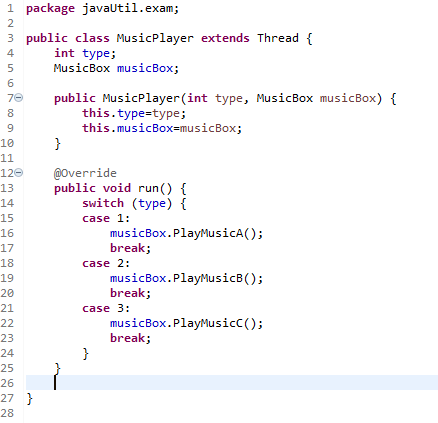Click 'case 1:' label

click(106, 218)
